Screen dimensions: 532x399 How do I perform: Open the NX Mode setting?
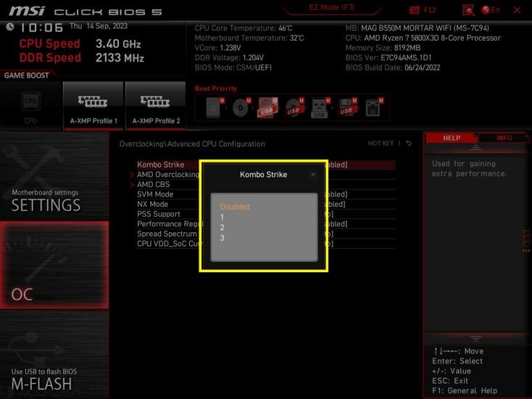point(266,204)
